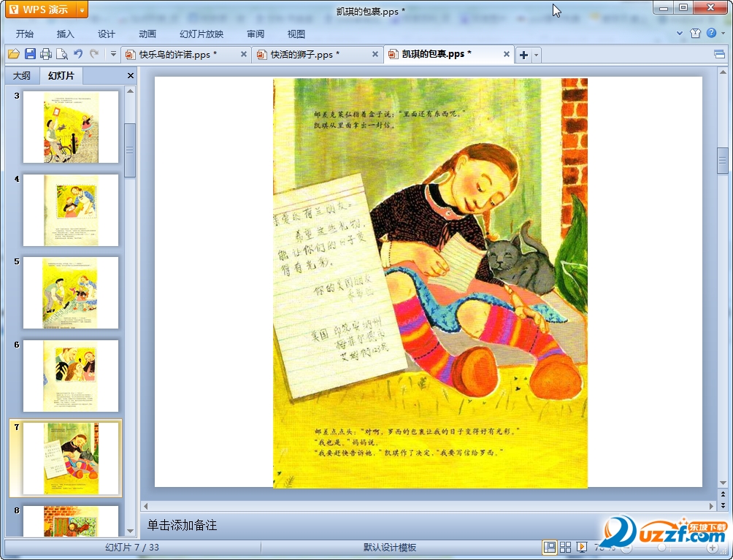Viewport: 733px width, 560px height.
Task: Click the editor vertical scrollbar thumb
Action: tap(723, 161)
